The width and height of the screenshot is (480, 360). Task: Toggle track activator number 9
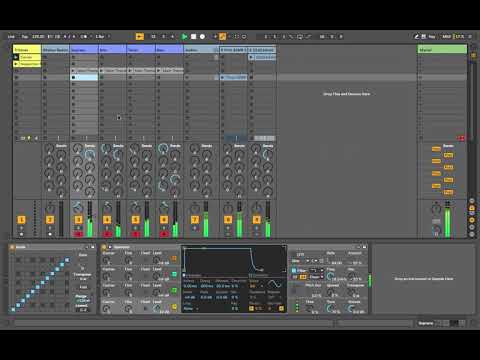257,220
